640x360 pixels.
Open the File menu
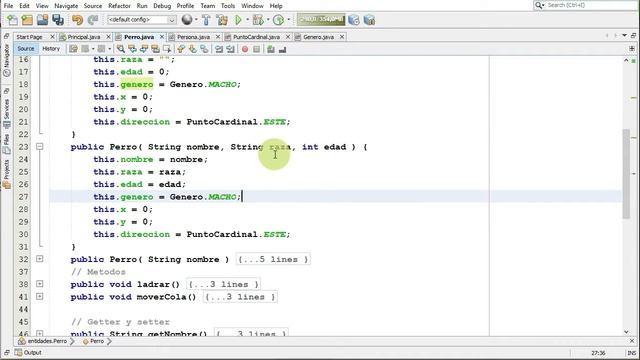coord(8,6)
